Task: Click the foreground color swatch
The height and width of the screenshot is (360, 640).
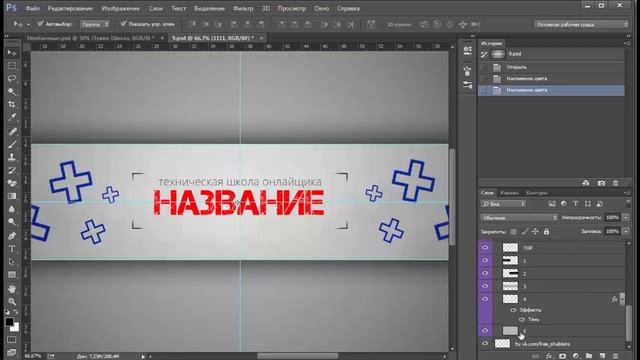Action: [x=9, y=322]
